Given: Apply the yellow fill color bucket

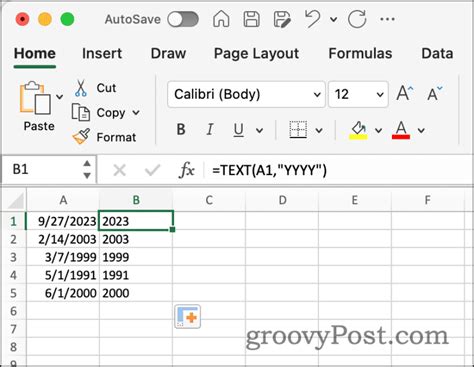Looking at the screenshot, I should click(x=358, y=130).
